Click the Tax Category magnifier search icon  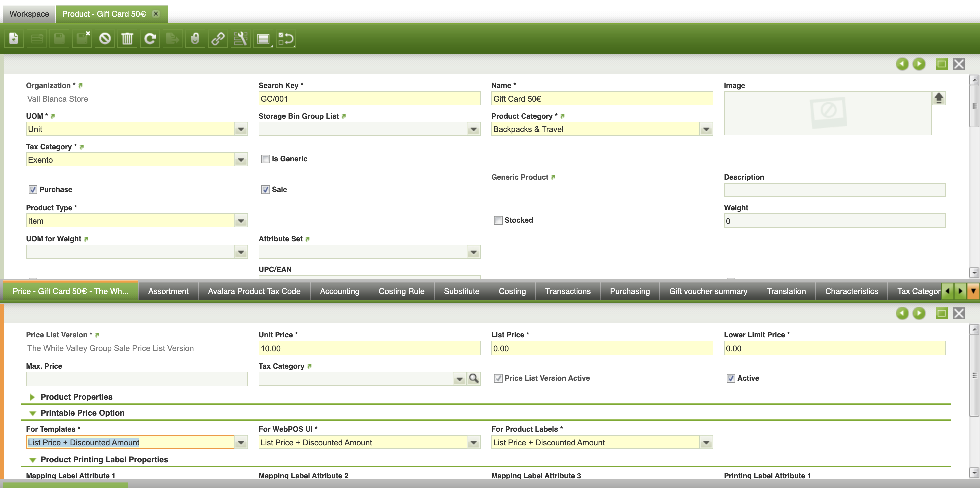click(x=474, y=378)
